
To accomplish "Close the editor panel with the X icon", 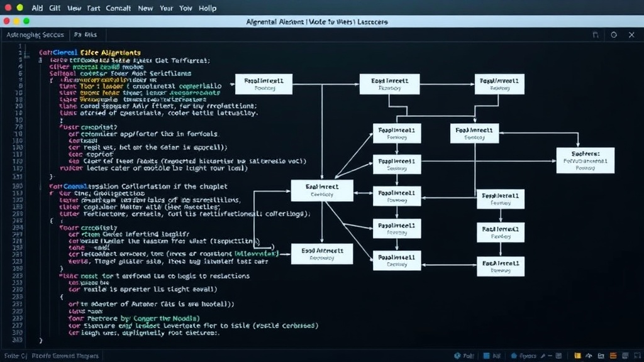I will click(631, 35).
